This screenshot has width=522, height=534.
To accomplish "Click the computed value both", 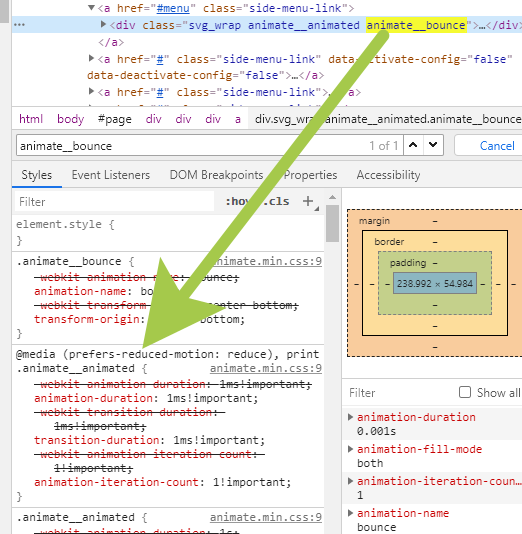I will click(370, 463).
